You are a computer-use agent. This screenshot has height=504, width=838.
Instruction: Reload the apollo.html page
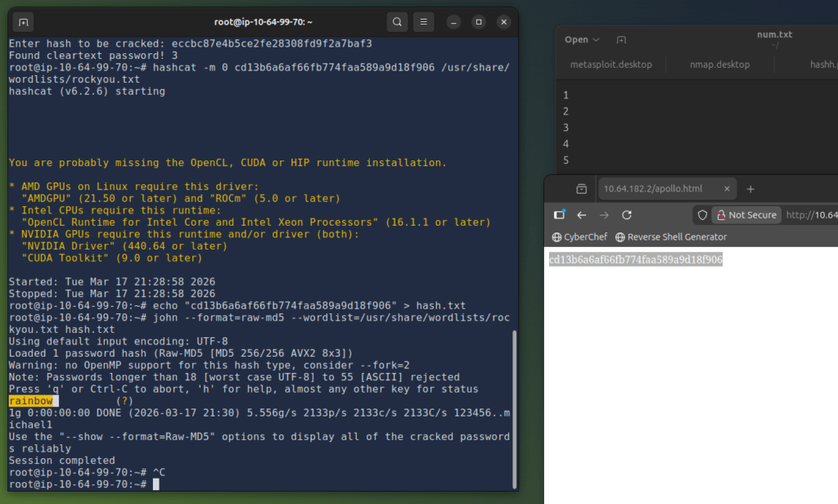(627, 215)
